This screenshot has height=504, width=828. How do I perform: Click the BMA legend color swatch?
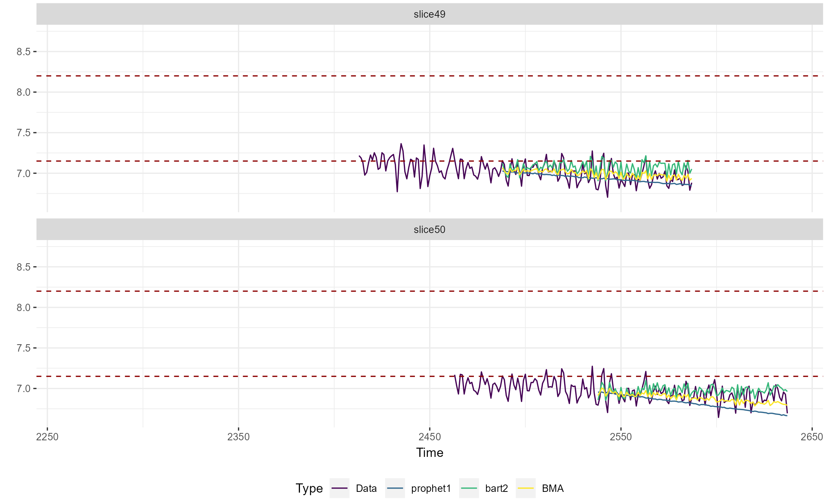point(525,488)
